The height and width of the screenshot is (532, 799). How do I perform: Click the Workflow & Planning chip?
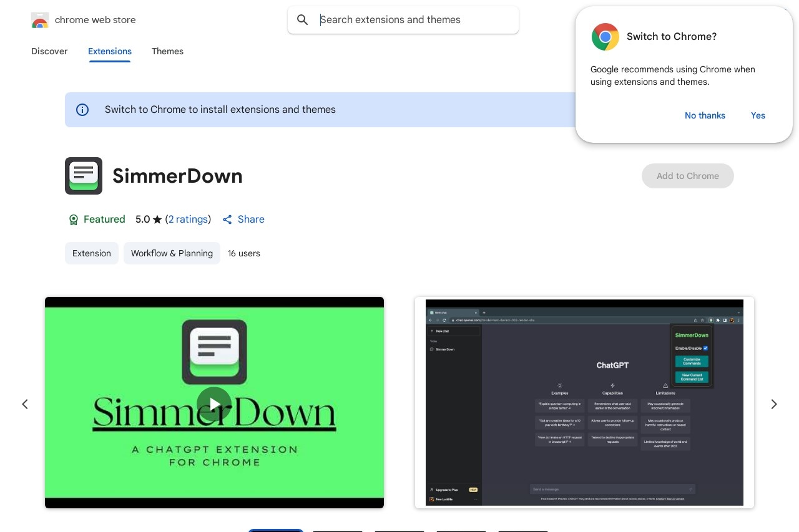(x=172, y=253)
